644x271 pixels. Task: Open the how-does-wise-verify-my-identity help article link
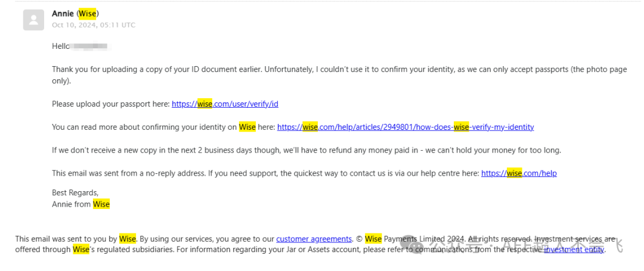[x=405, y=127]
